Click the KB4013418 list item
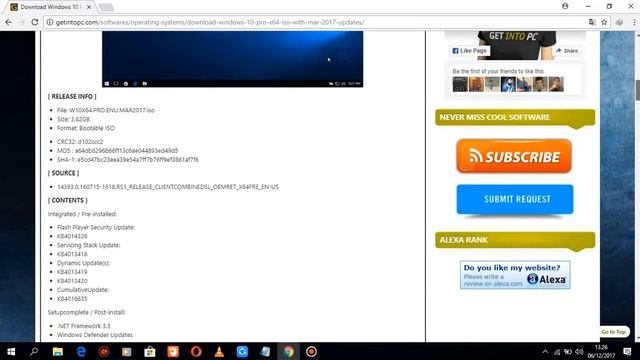 [x=72, y=254]
